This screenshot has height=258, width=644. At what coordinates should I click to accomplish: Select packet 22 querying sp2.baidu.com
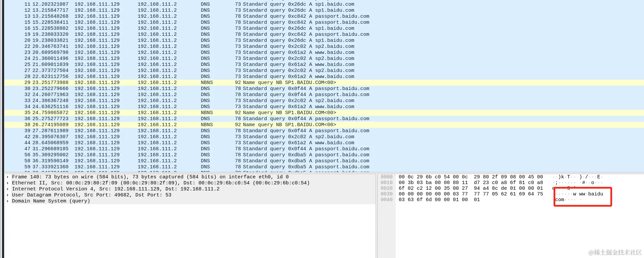(324, 47)
